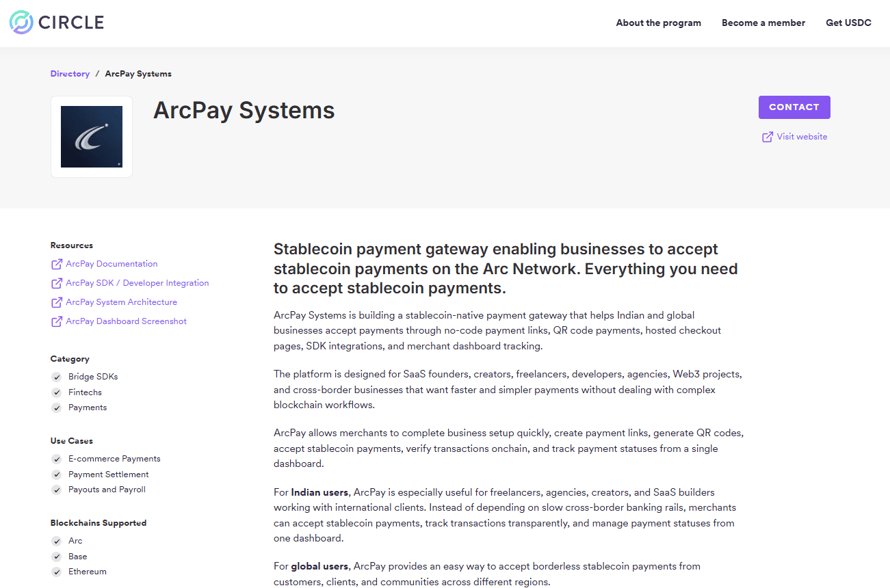Click the E-commerce Payments use case text
The height and width of the screenshot is (588, 890).
coord(114,459)
